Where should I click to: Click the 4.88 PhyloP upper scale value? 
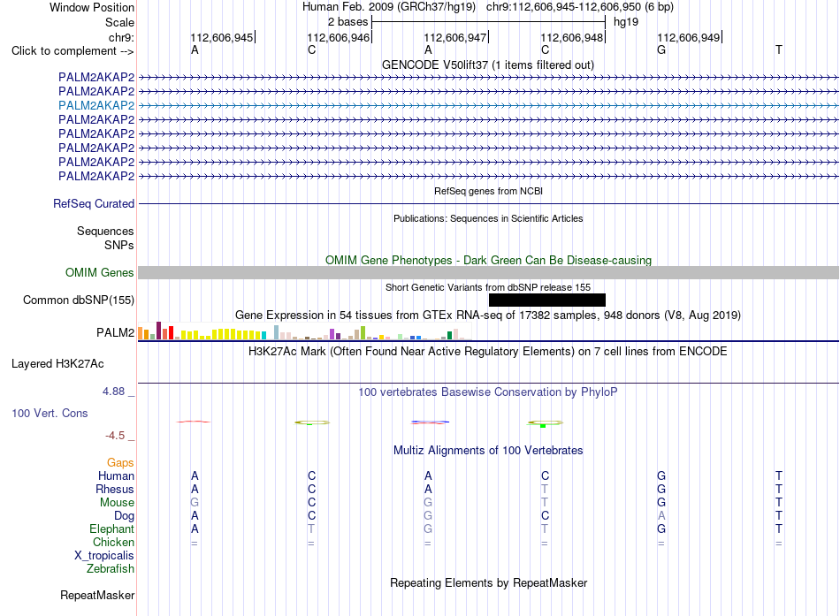tap(113, 392)
